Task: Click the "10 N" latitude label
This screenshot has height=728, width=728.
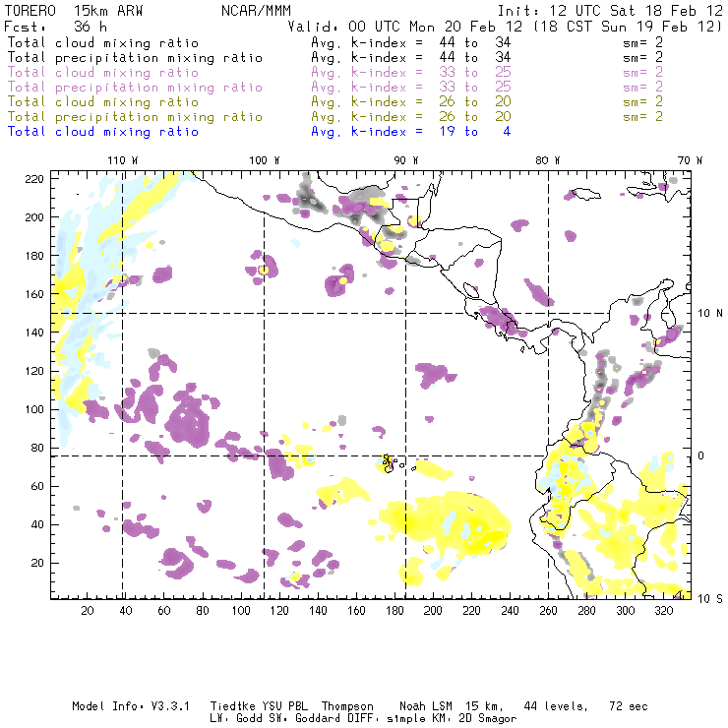Action: point(710,314)
